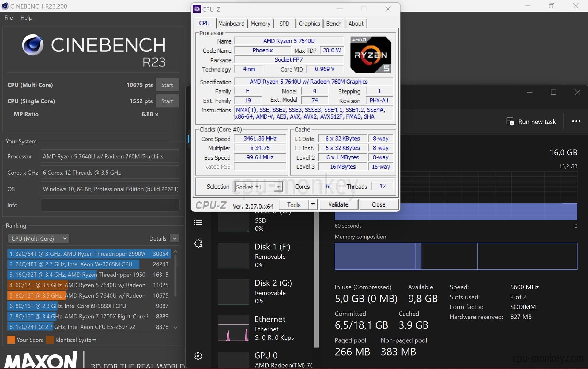Click the Close button in CPU-Z
This screenshot has width=588, height=369.
tap(379, 204)
